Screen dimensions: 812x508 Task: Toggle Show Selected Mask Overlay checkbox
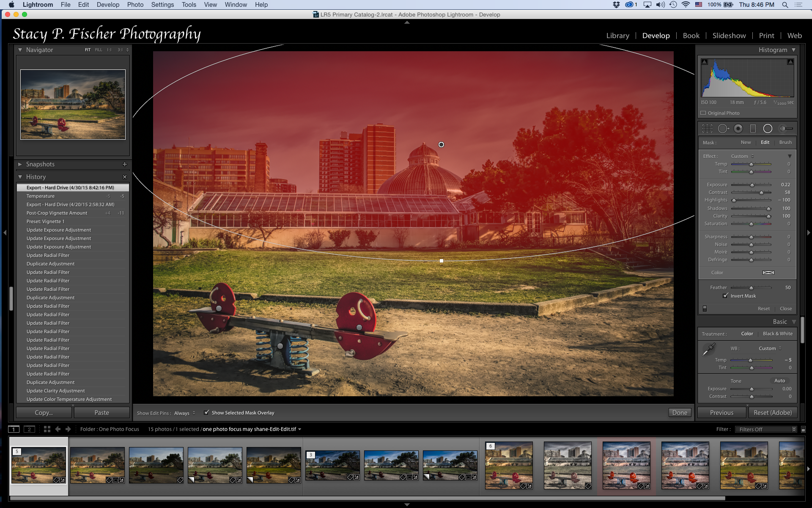[x=206, y=413]
